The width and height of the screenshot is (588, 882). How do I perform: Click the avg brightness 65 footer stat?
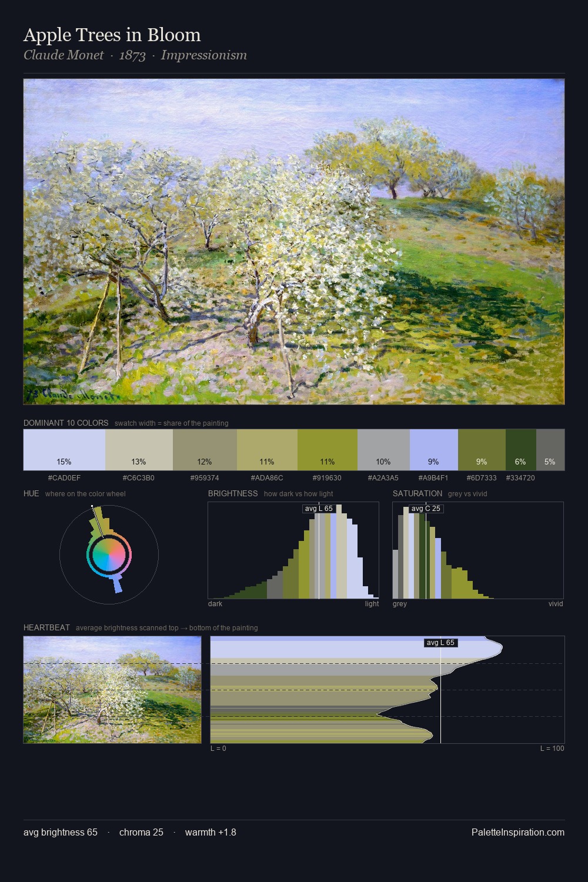(x=61, y=832)
